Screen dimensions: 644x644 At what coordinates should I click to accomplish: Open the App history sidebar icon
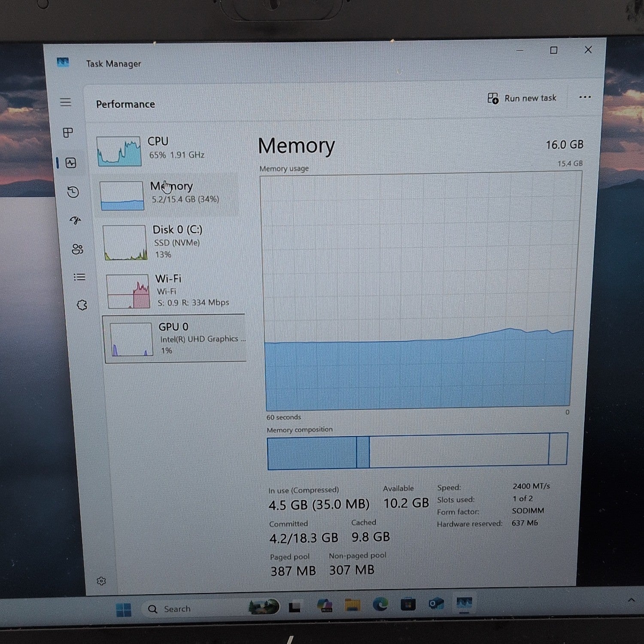pos(73,192)
